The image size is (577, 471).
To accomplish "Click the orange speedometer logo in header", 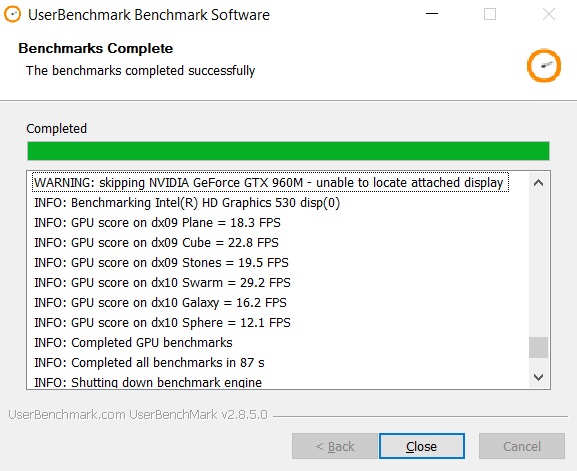I will pos(544,65).
